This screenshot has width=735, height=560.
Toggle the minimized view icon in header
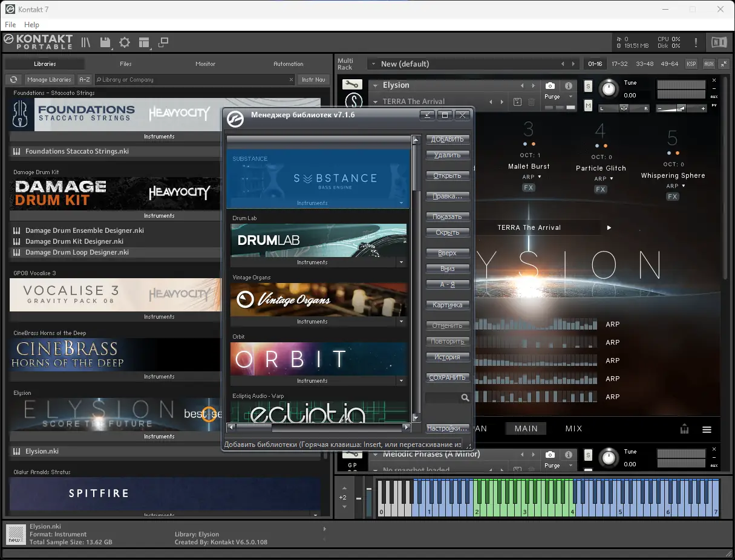(163, 42)
